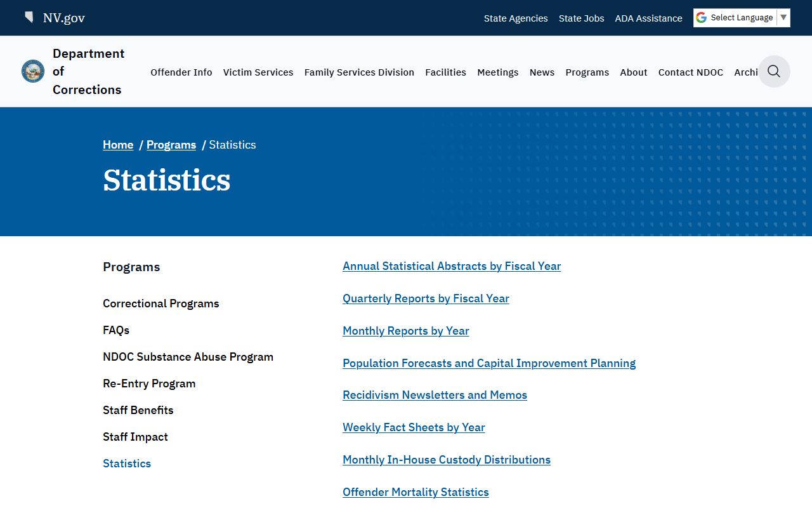
Task: Open ADA Assistance link
Action: tap(648, 18)
